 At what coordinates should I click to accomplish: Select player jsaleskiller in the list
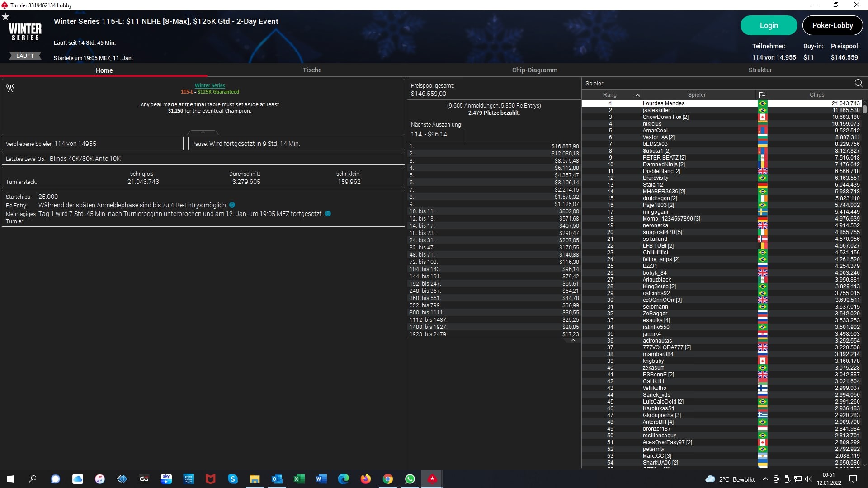656,110
